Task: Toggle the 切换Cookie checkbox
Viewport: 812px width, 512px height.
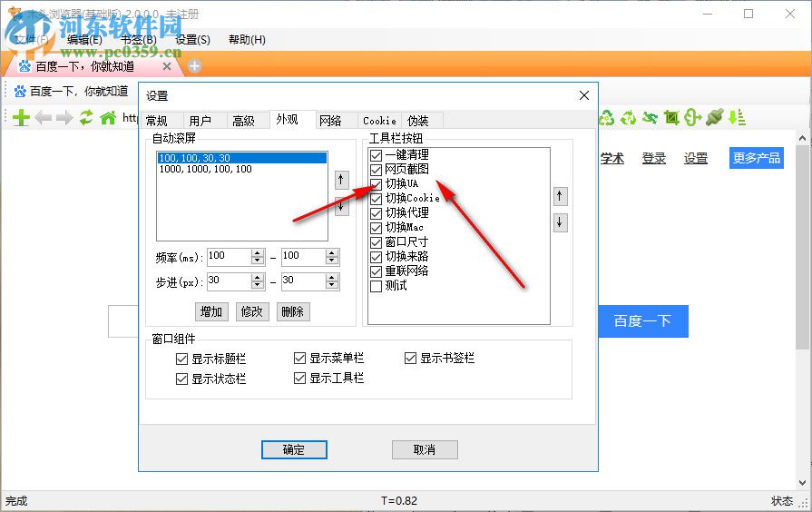Action: pos(377,199)
